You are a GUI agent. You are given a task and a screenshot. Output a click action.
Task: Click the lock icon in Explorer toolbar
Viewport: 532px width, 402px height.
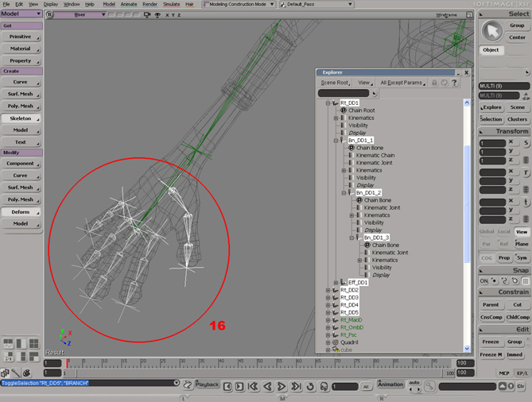coord(434,83)
